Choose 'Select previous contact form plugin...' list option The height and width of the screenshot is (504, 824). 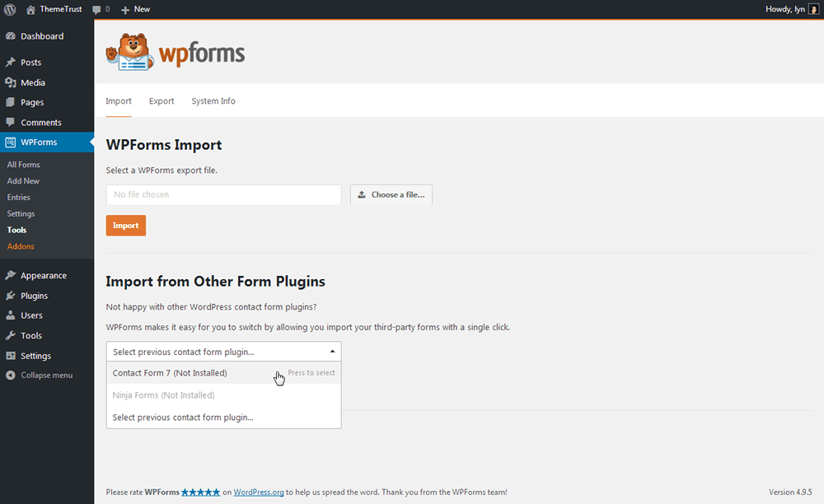(224, 418)
